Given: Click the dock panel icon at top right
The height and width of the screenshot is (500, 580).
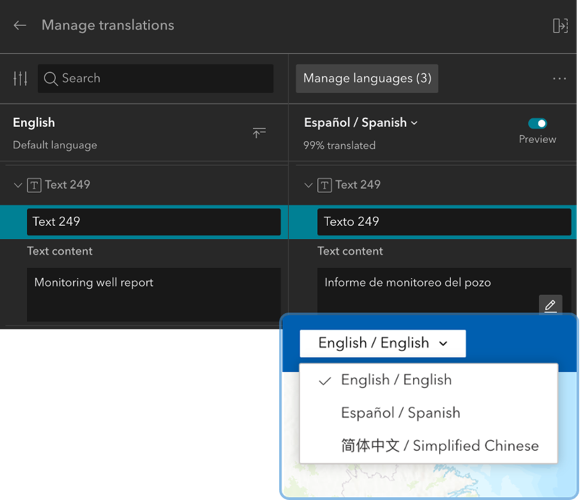Looking at the screenshot, I should 560,26.
